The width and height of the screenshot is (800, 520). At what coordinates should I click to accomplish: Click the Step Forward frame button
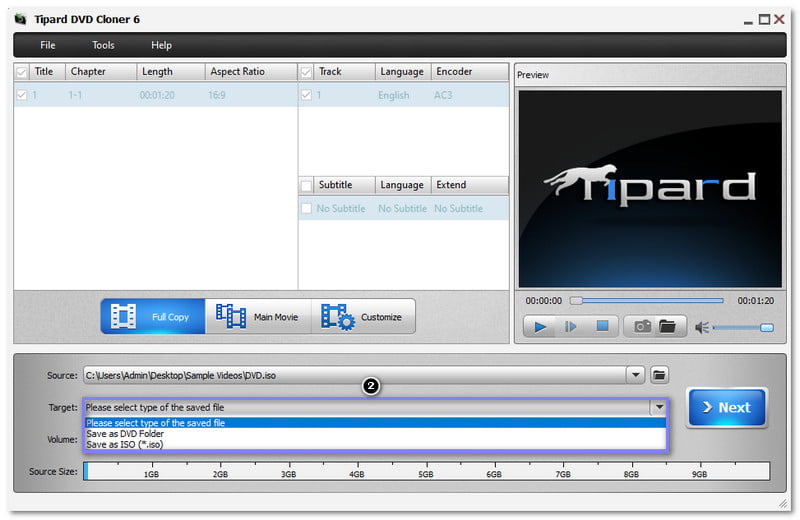tap(571, 327)
